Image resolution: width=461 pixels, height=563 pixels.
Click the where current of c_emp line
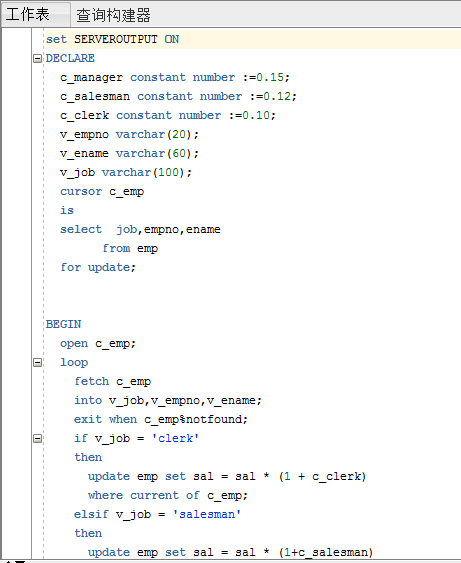(x=168, y=495)
